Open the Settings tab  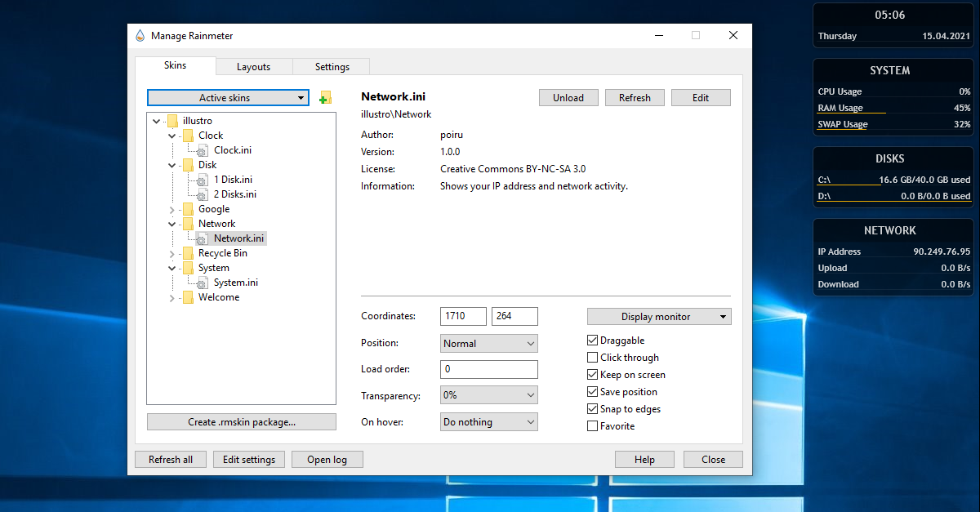332,67
